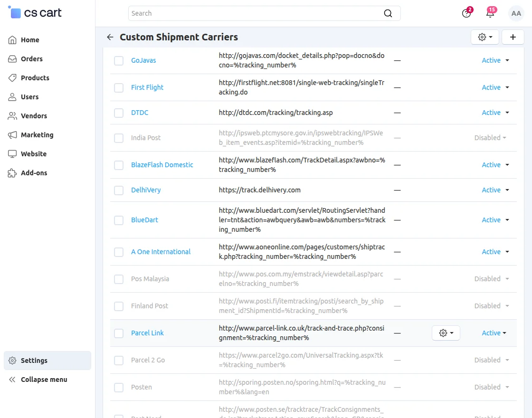Open the help icon with badge 2
Screen dimensions: 532x418
coord(466,13)
